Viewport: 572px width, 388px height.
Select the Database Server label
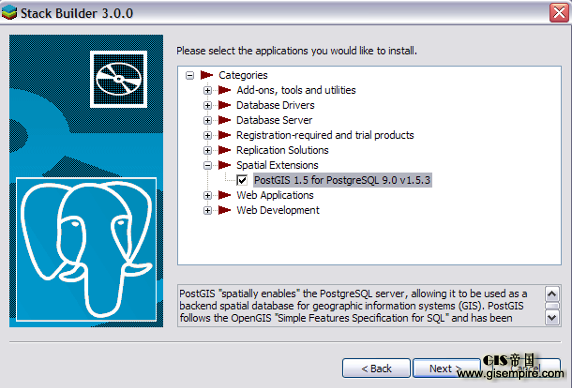(x=274, y=120)
